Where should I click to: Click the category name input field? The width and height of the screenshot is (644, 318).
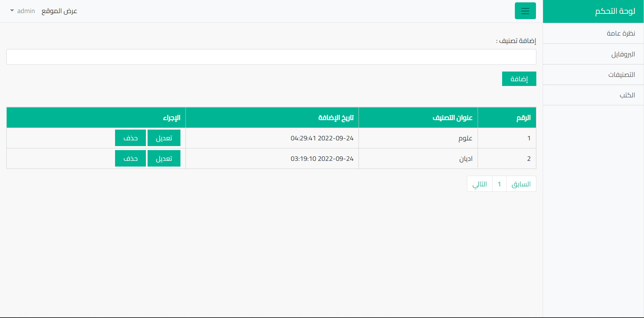point(271,57)
